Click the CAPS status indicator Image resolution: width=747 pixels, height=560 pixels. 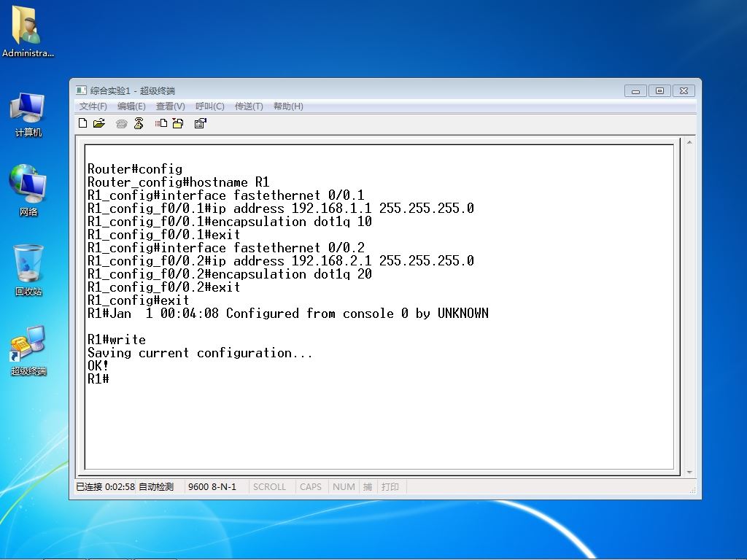[311, 486]
